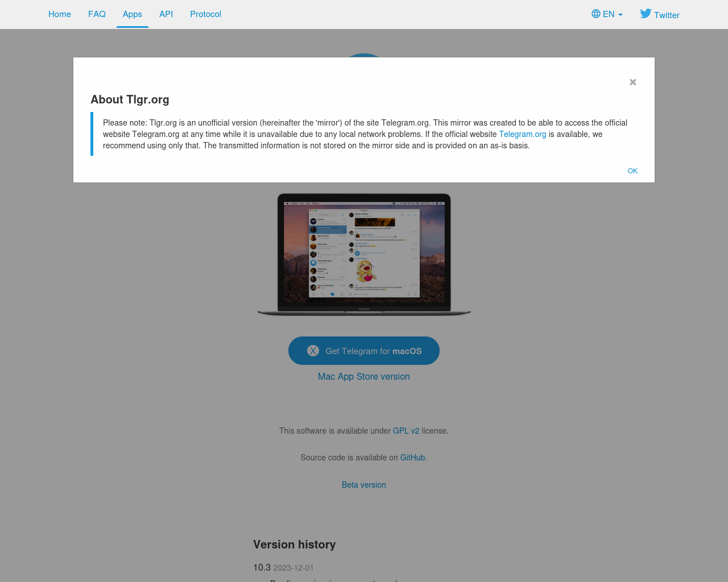This screenshot has width=728, height=582.
Task: Click the Twitter bird icon
Action: tap(646, 14)
